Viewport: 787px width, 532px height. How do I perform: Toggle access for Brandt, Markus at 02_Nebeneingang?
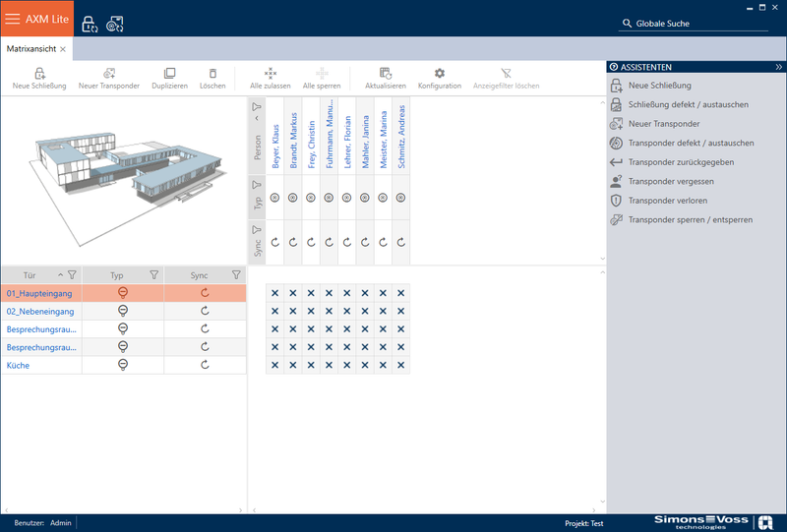click(x=293, y=311)
